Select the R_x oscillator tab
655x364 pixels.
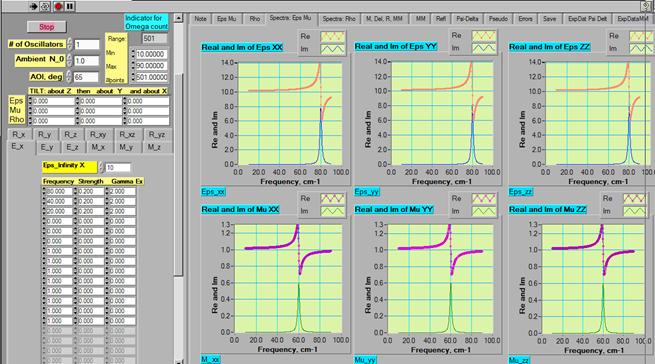(19, 135)
